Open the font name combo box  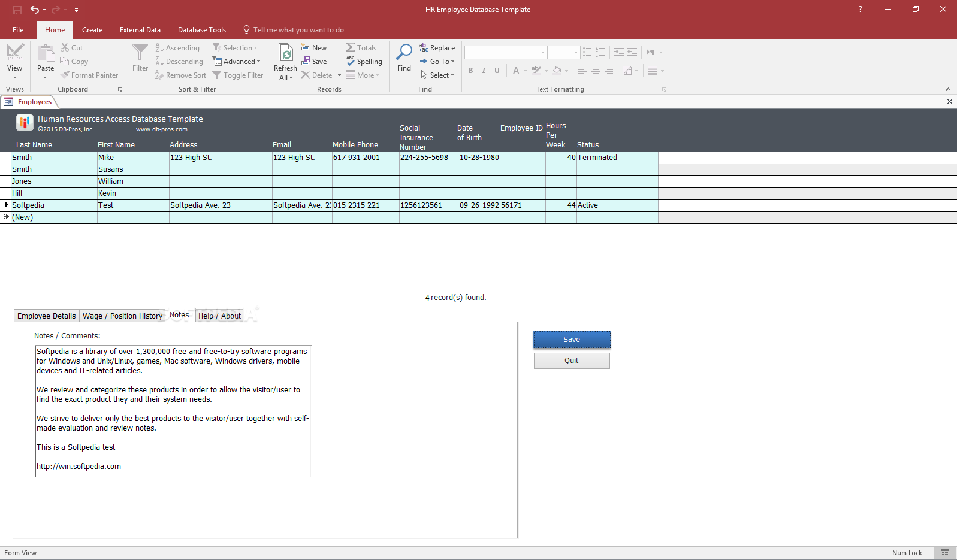click(506, 52)
